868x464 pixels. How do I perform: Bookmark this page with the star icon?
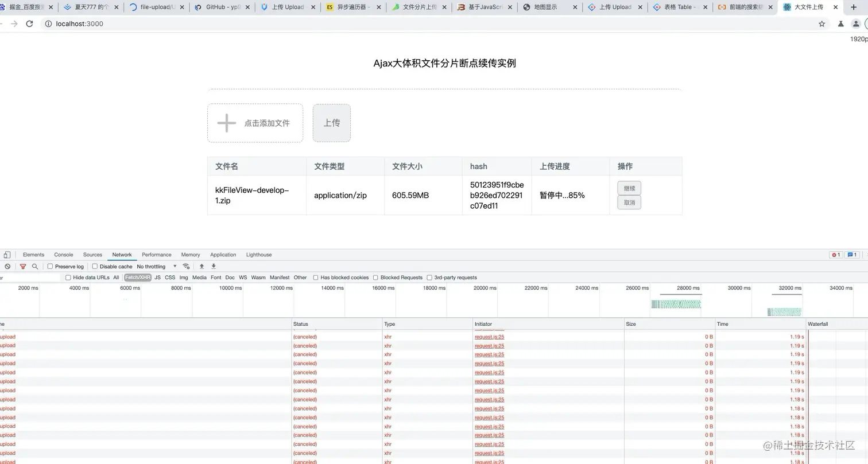tap(822, 24)
